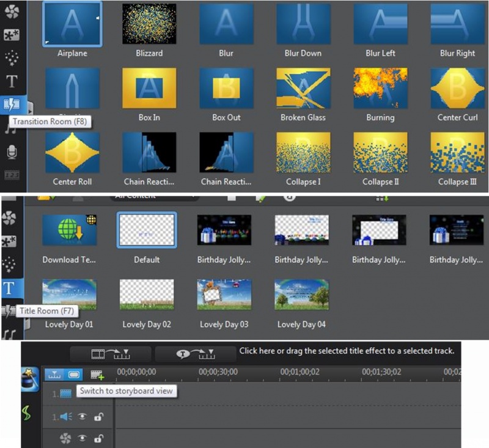Click the 00;01;00;02 mark on timeline ruler
Image resolution: width=489 pixels, height=448 pixels.
click(301, 372)
